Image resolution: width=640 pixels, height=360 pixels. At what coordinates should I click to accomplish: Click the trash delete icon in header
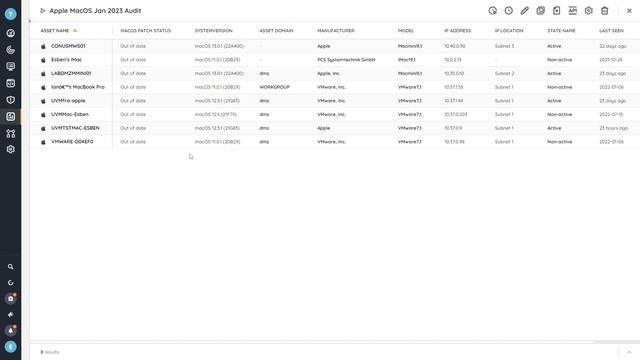[604, 11]
